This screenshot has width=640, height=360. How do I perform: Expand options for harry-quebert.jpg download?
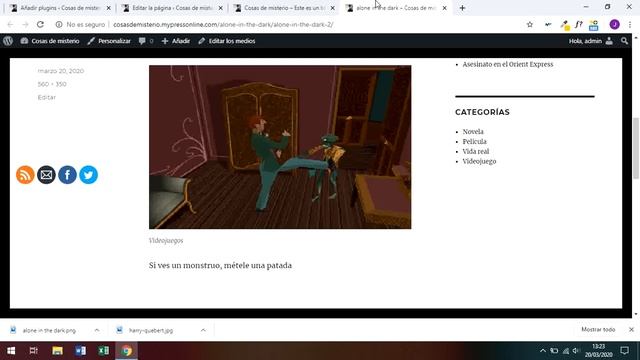coord(203,330)
